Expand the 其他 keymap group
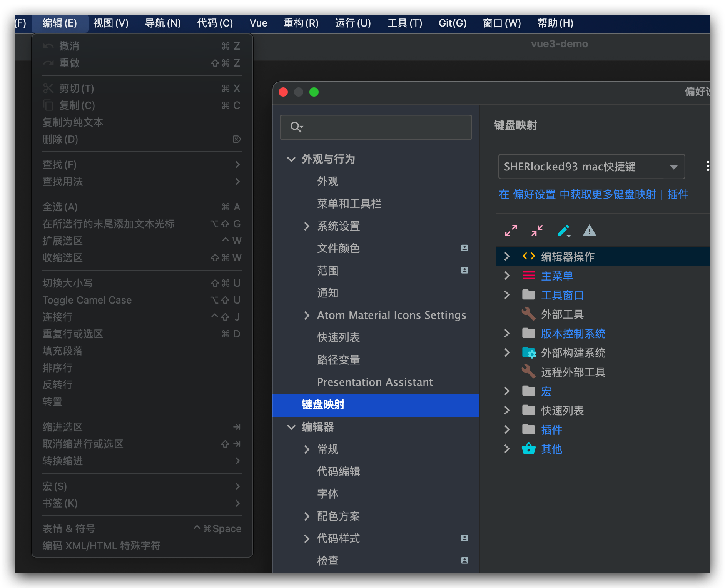Screen dimensions: 725x588 pos(507,449)
